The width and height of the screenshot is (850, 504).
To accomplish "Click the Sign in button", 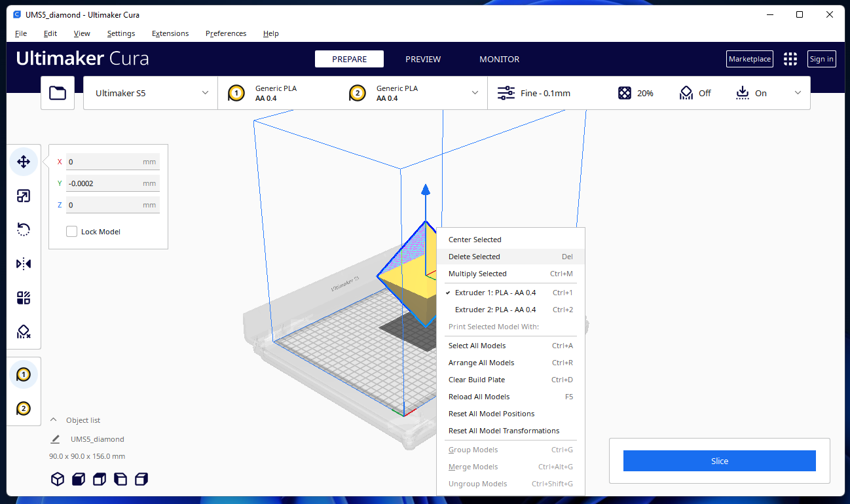I will click(x=822, y=59).
